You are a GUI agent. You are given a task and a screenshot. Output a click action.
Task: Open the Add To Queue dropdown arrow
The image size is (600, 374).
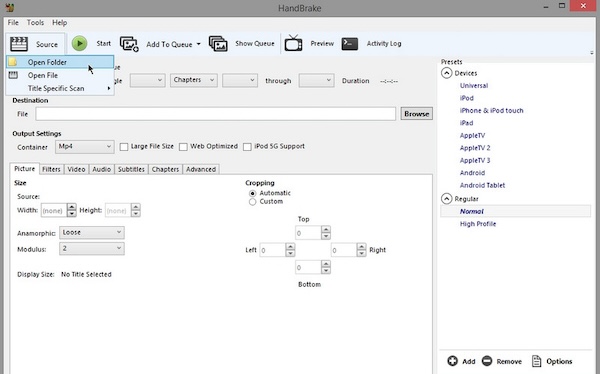tap(199, 44)
